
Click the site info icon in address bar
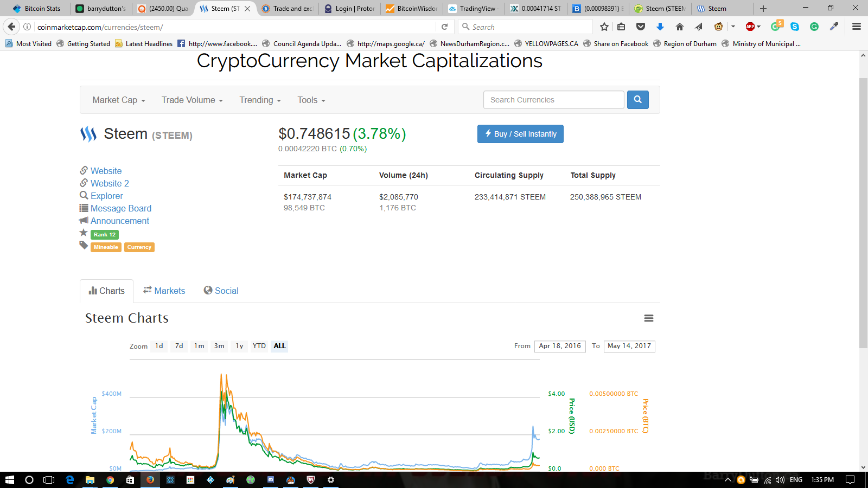(27, 27)
